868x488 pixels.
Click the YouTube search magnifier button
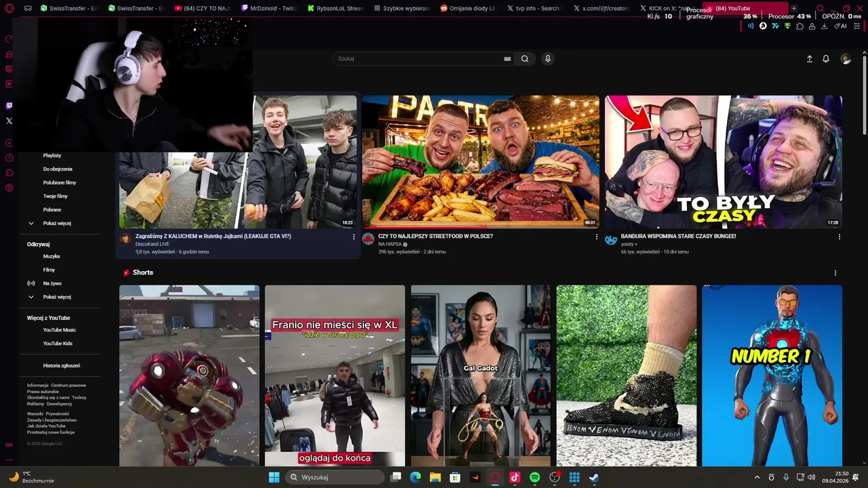[525, 59]
